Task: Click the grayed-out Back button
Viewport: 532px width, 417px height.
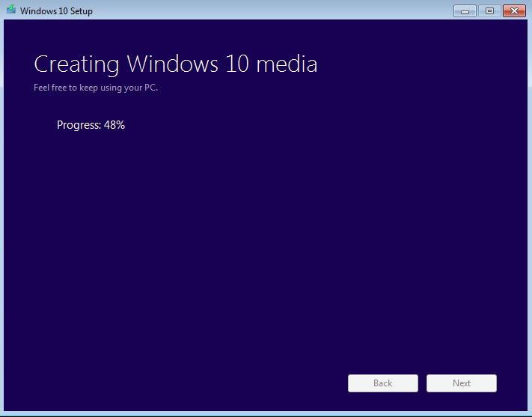Action: click(x=382, y=383)
